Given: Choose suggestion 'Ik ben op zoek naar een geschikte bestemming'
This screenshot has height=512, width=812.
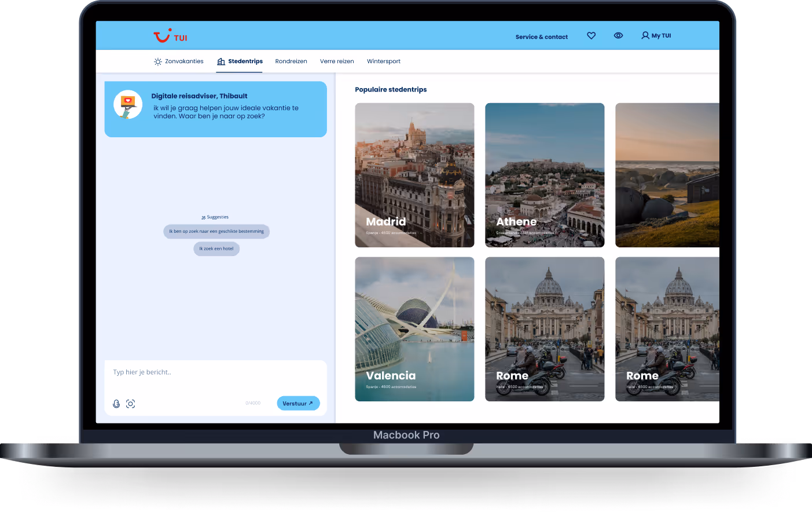Looking at the screenshot, I should click(216, 231).
